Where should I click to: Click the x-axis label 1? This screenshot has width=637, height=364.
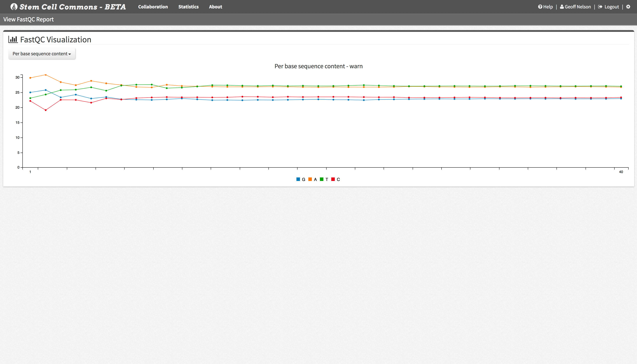(x=30, y=172)
